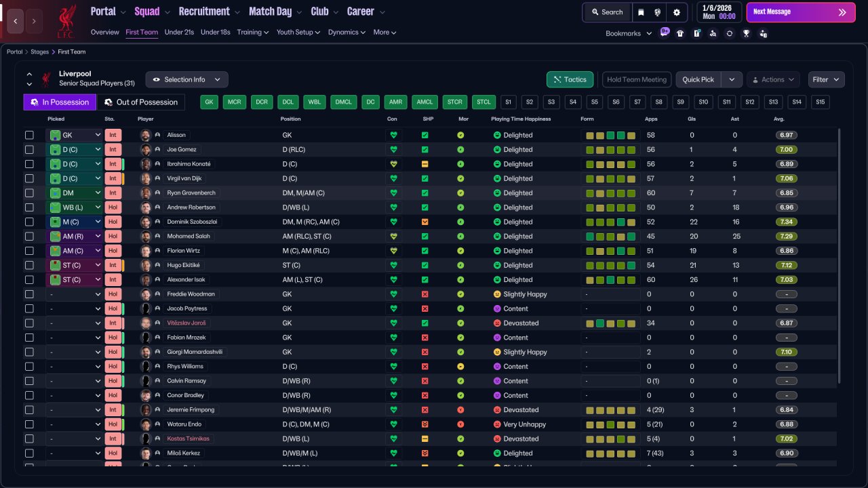
Task: Click Wataru Endo's player portrait
Action: click(145, 424)
